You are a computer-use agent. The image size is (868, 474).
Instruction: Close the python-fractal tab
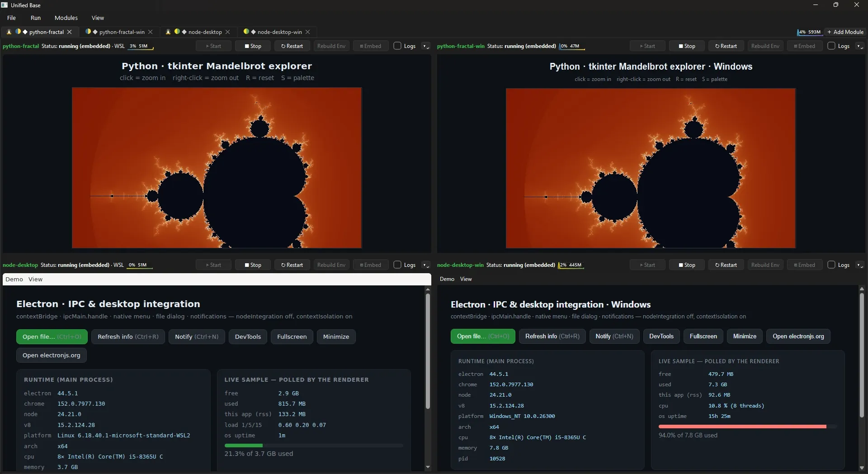70,32
